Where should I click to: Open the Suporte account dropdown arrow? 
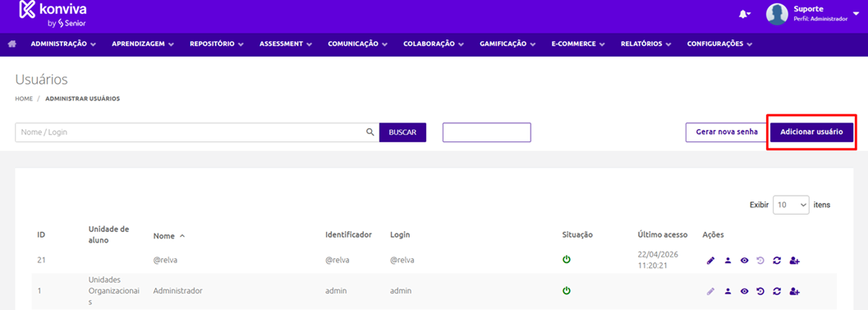(856, 13)
